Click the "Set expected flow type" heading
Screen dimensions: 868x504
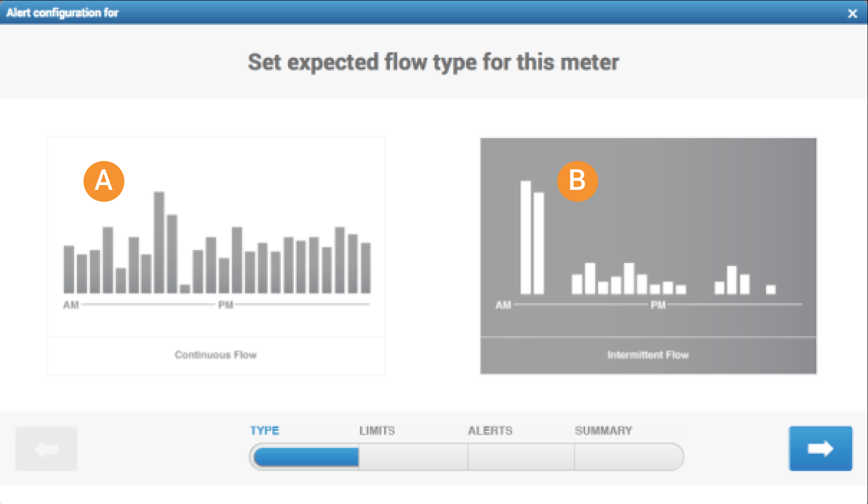(433, 62)
